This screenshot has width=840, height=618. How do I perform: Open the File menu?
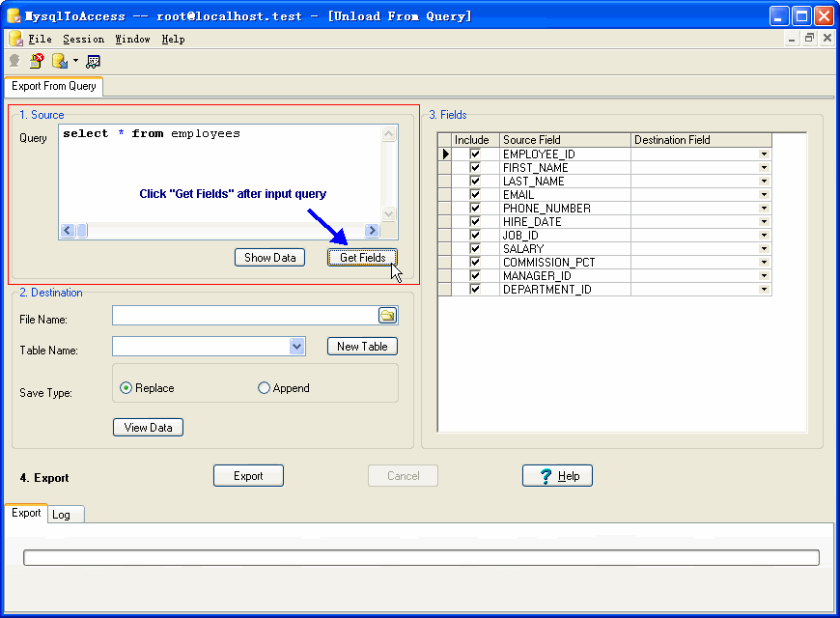(40, 40)
